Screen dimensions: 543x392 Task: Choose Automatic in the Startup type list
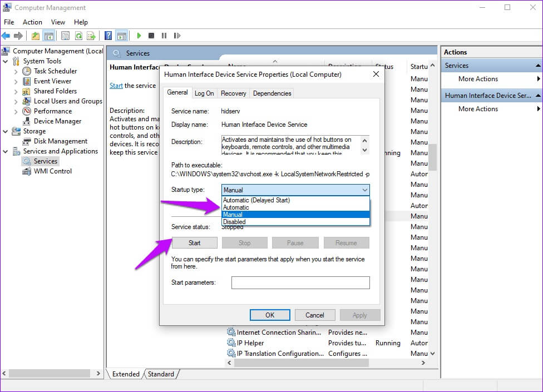point(295,207)
